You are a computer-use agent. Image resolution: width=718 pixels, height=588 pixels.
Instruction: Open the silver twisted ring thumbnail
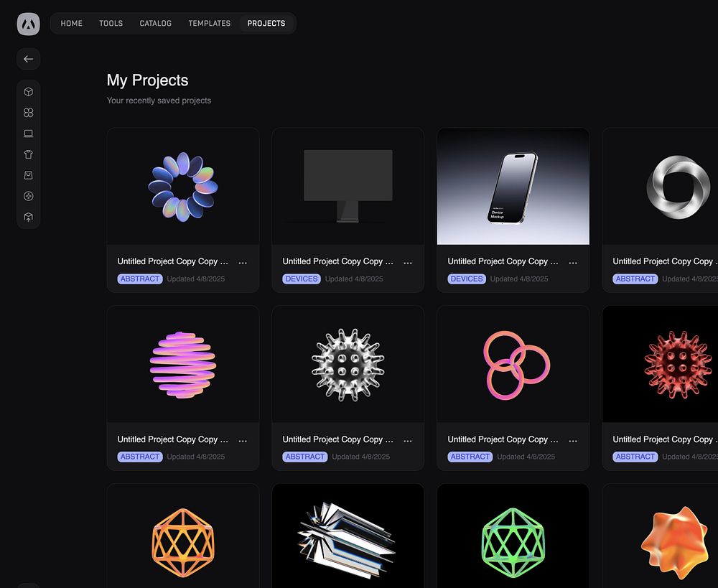pos(661,187)
